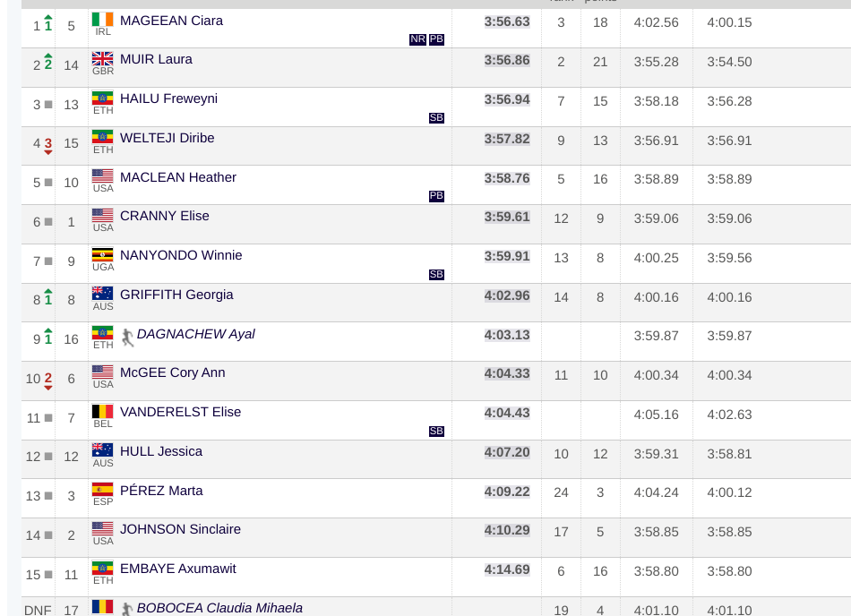Viewport: 851px width, 616px height.
Task: Click the pacemaker runner icon beside DAGNACHEW
Action: [127, 337]
